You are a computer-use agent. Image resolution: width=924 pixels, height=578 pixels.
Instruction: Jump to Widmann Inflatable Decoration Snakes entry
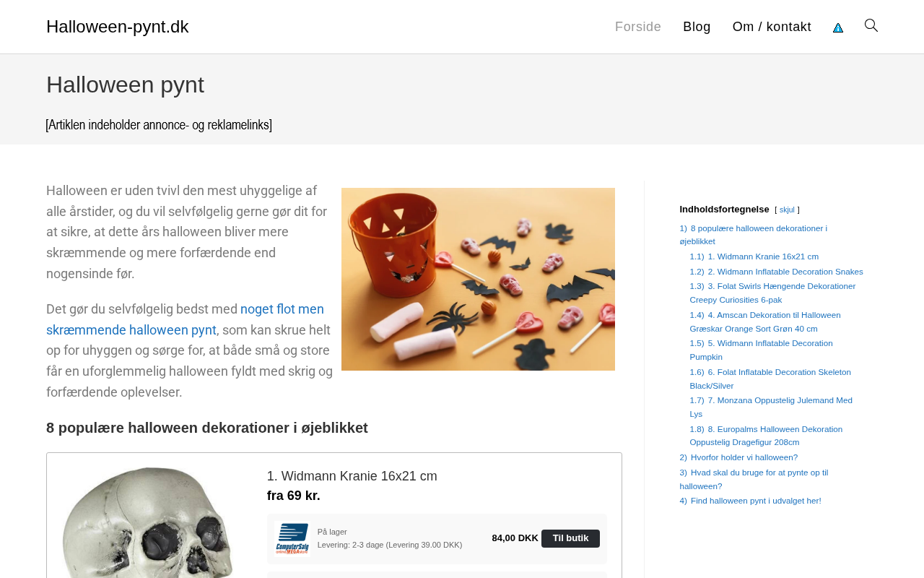pyautogui.click(x=776, y=272)
